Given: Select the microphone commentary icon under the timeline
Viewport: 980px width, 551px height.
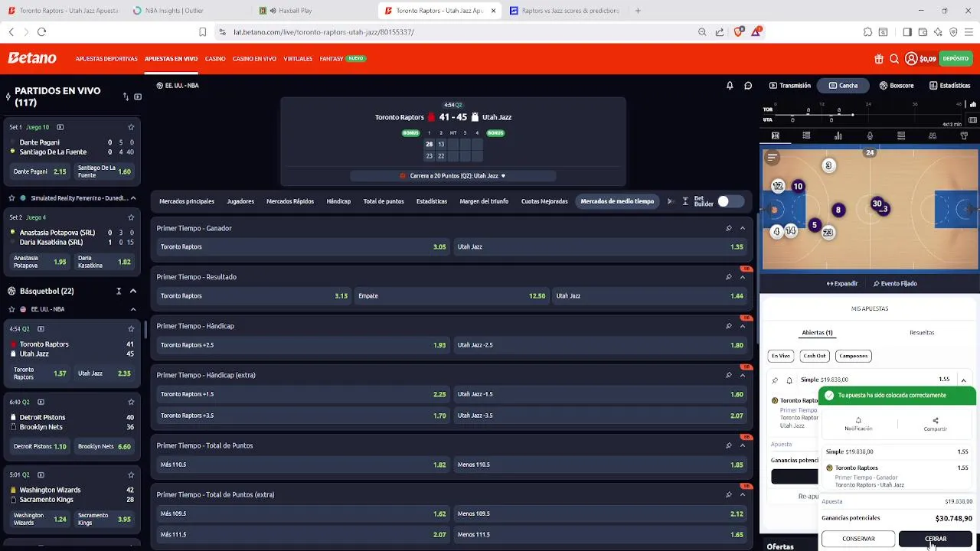Looking at the screenshot, I should (870, 136).
